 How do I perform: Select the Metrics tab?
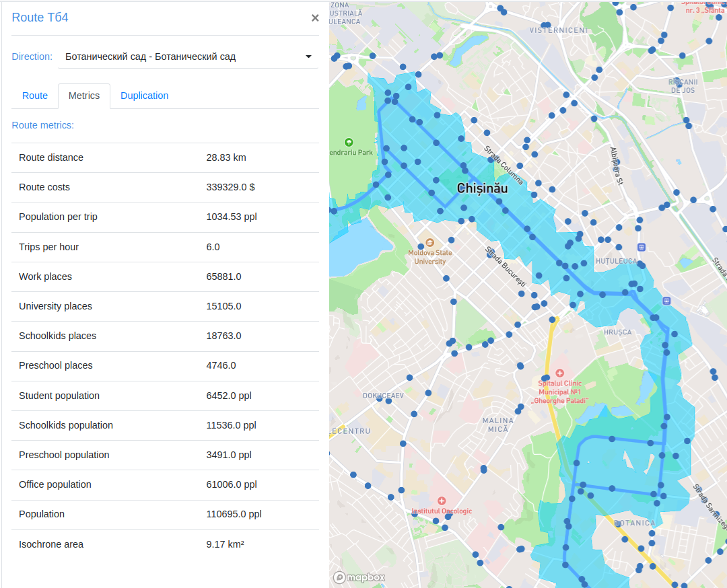point(84,96)
